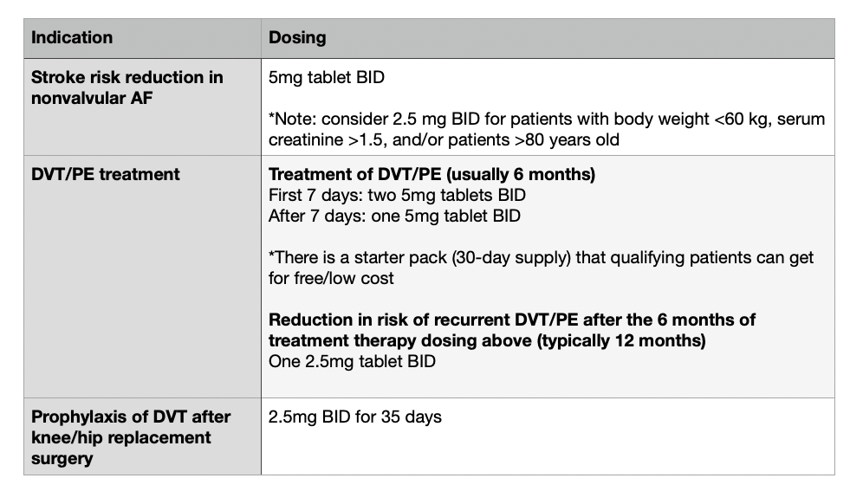863x504 pixels.
Task: Click the starter pack note text
Action: (541, 257)
